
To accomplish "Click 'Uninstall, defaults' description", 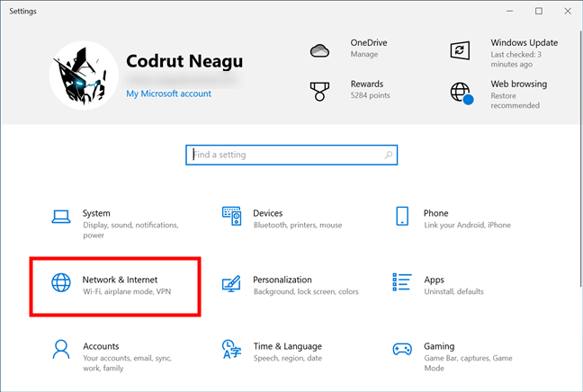I will (x=453, y=291).
